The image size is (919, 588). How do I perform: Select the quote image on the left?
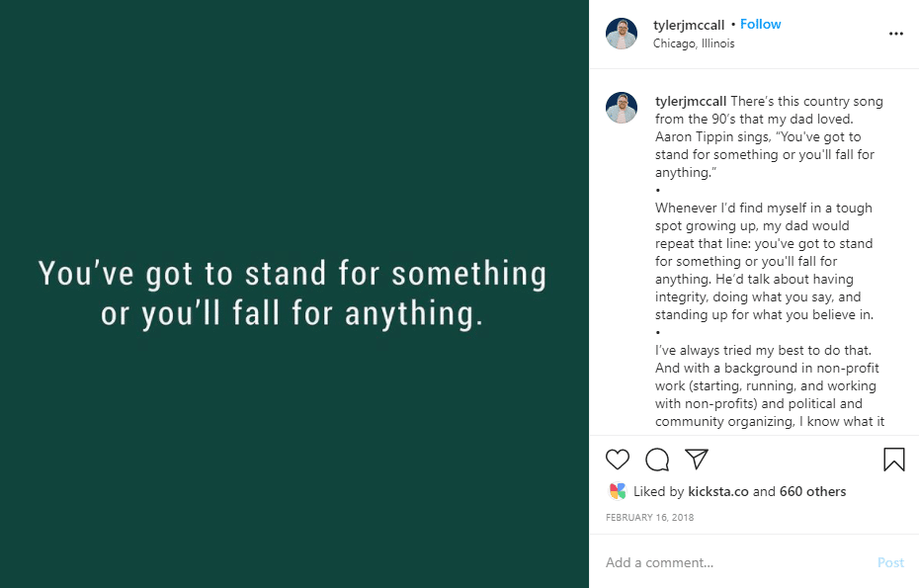293,294
